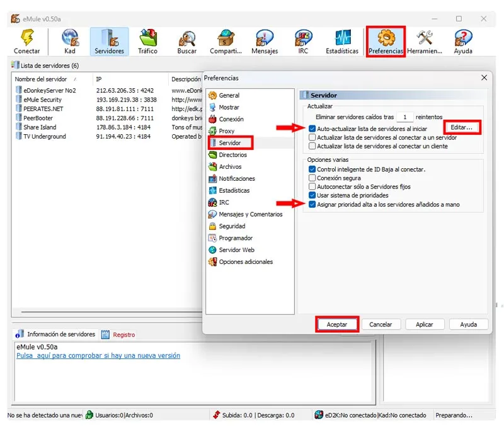Select Servidor in the preferences list
Image resolution: width=504 pixels, height=429 pixels.
tap(230, 142)
